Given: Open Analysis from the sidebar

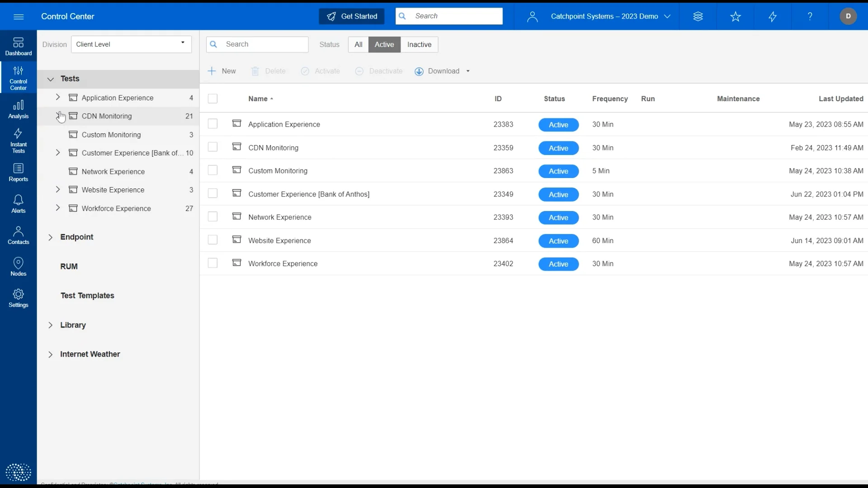Looking at the screenshot, I should 19,110.
